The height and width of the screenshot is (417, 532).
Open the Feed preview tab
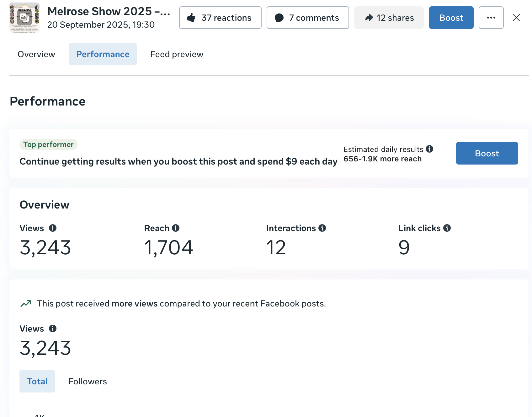click(177, 54)
